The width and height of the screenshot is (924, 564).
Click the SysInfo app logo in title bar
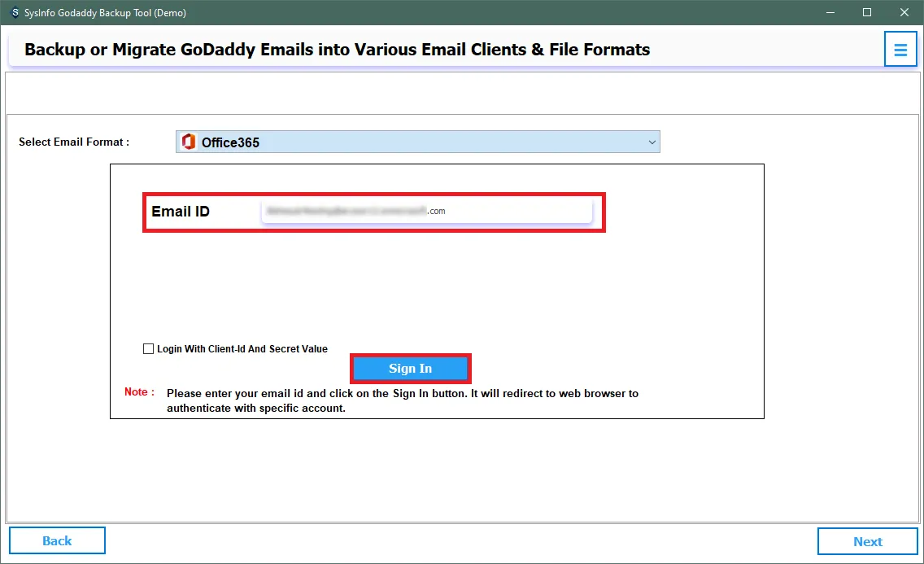point(15,12)
